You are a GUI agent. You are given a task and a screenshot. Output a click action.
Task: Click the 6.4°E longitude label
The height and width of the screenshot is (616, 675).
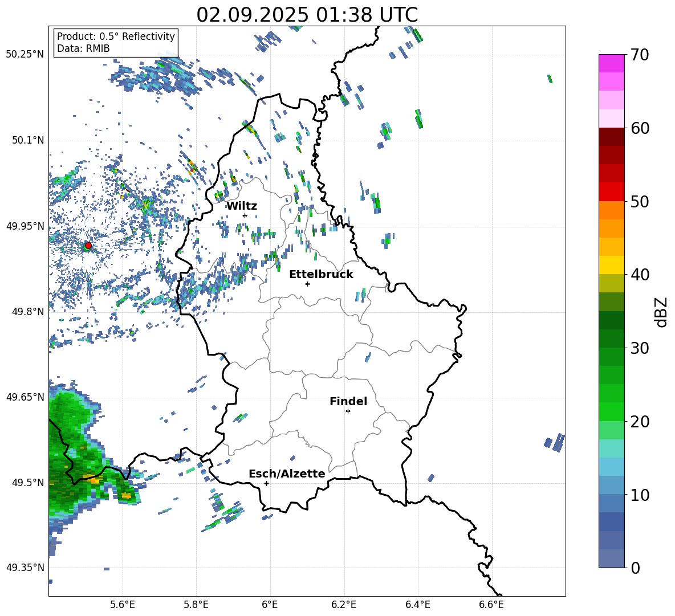click(x=417, y=605)
